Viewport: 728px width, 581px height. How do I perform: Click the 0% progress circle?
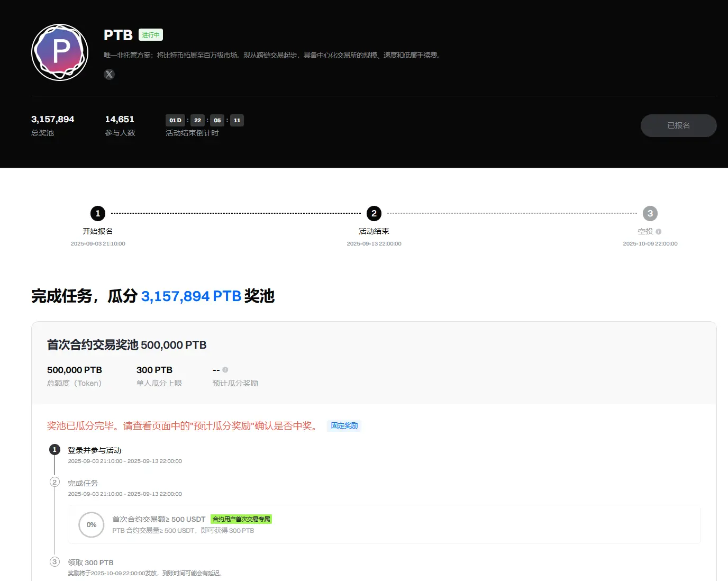tap(92, 524)
